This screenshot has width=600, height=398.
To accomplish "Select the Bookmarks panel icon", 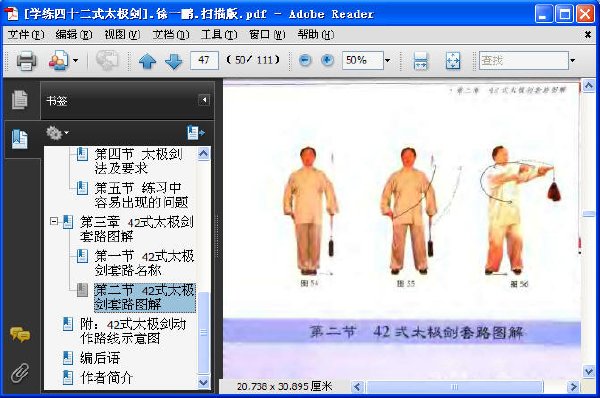I will [x=20, y=139].
